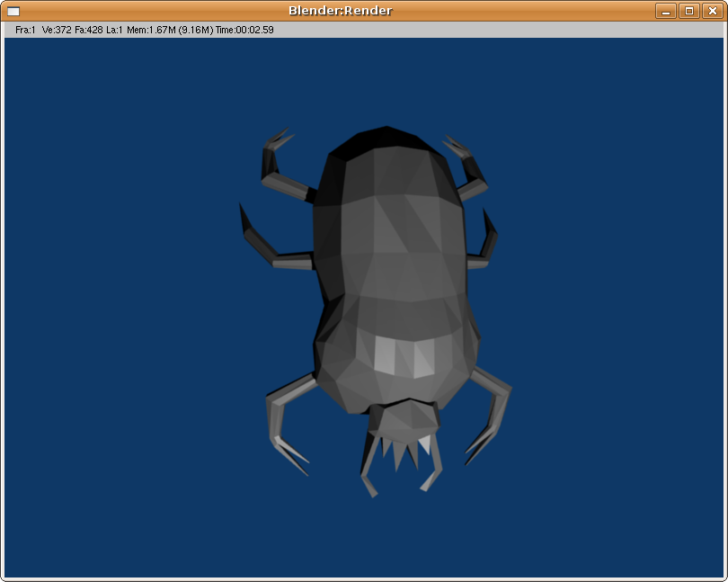Click the 'Time:00:02.59' render time text
This screenshot has height=582, width=728.
pos(244,30)
